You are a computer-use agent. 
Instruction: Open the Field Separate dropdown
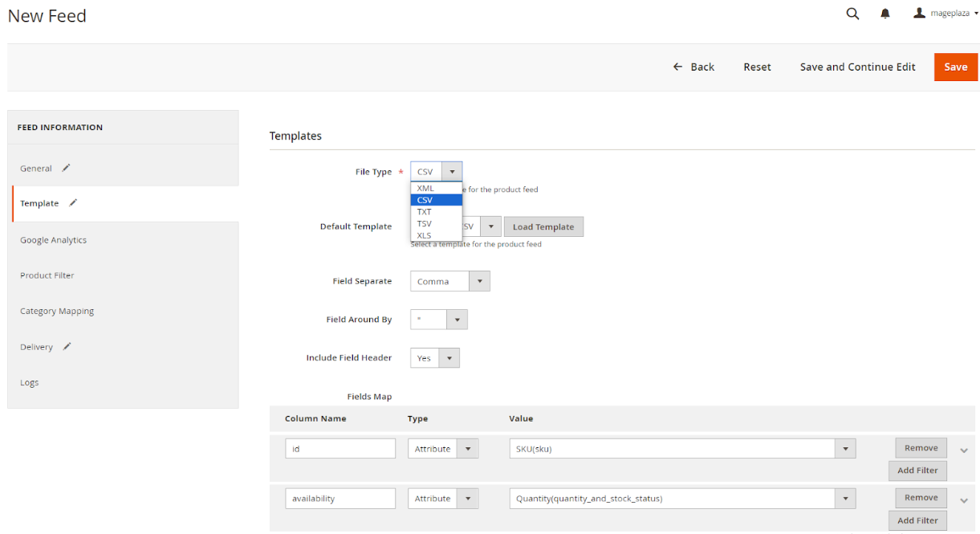(449, 281)
